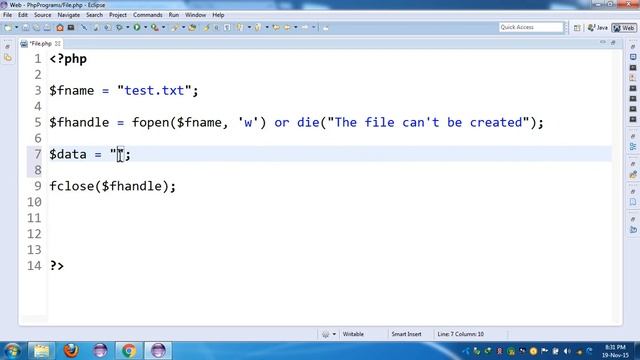Open the Search menu

[94, 15]
